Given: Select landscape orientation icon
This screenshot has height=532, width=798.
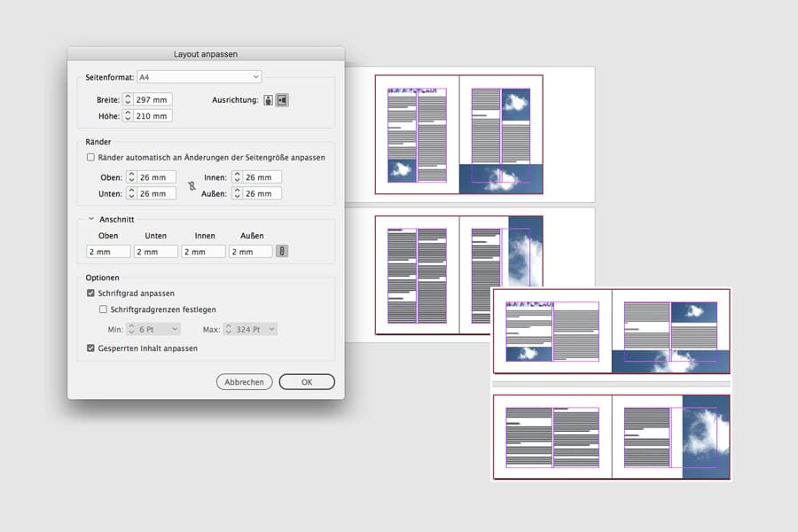Looking at the screenshot, I should pos(282,100).
